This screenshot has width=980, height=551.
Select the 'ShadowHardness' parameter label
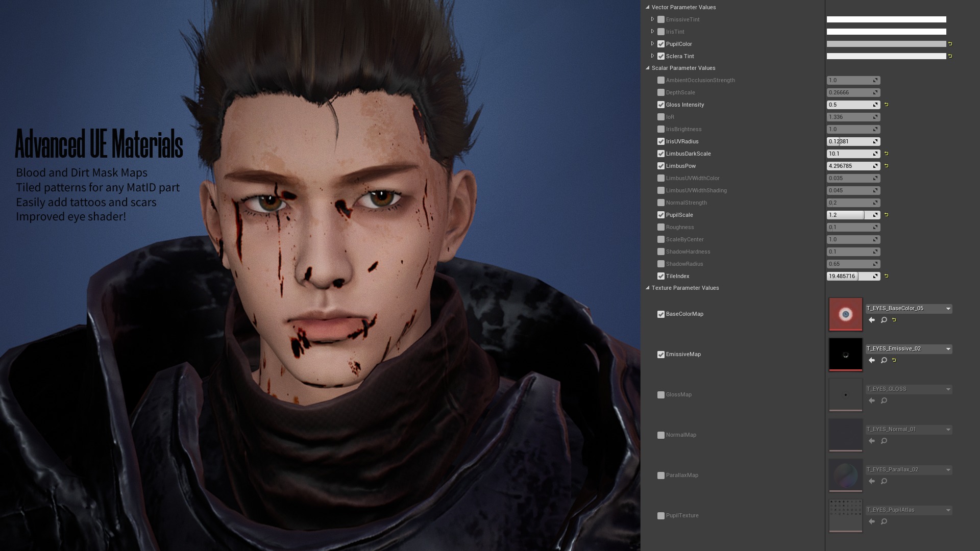coord(688,252)
